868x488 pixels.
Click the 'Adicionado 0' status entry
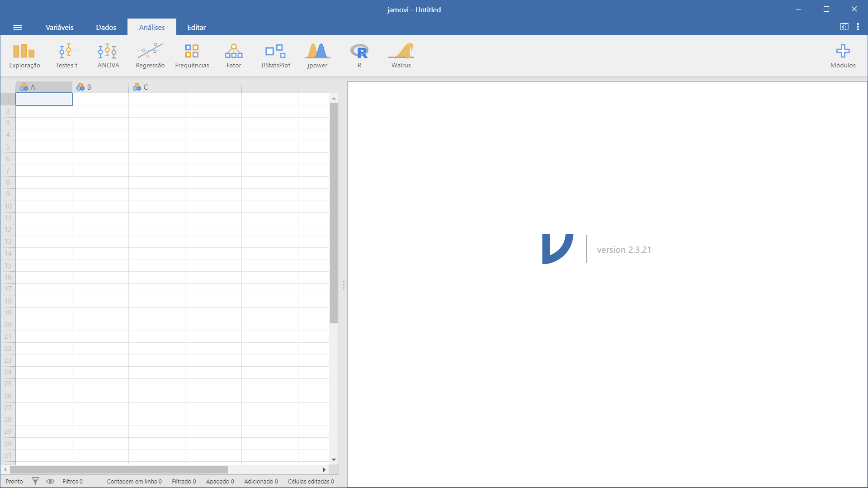click(x=261, y=481)
